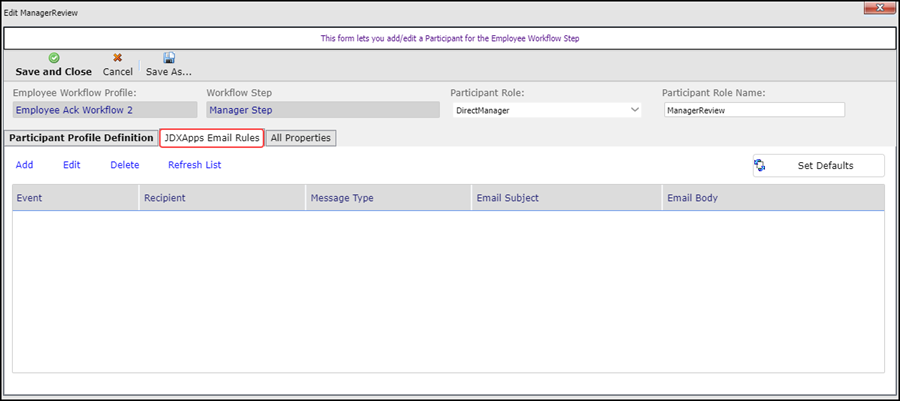Select the Participant Profile Definition tab
The height and width of the screenshot is (401, 900).
[x=81, y=138]
